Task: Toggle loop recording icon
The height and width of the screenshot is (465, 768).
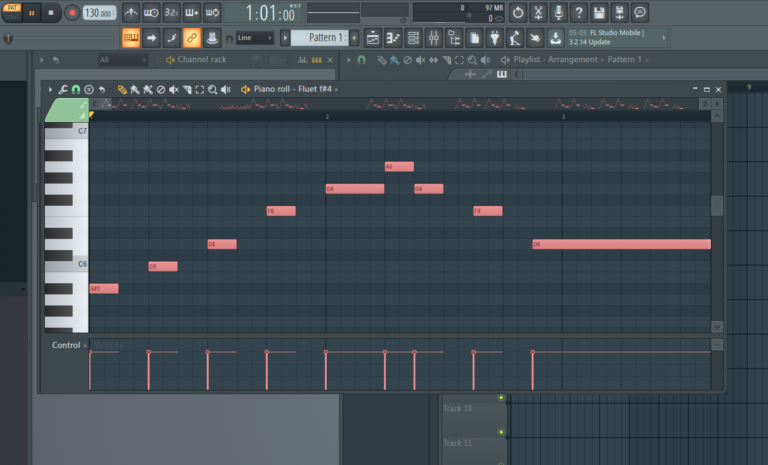Action: [x=212, y=13]
